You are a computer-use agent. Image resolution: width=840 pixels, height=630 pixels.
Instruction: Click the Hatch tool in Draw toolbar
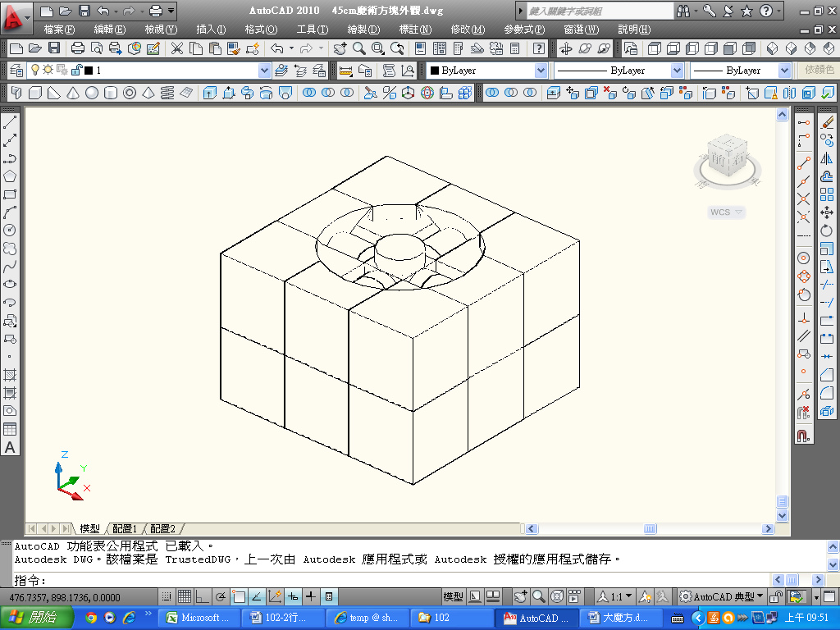point(10,374)
